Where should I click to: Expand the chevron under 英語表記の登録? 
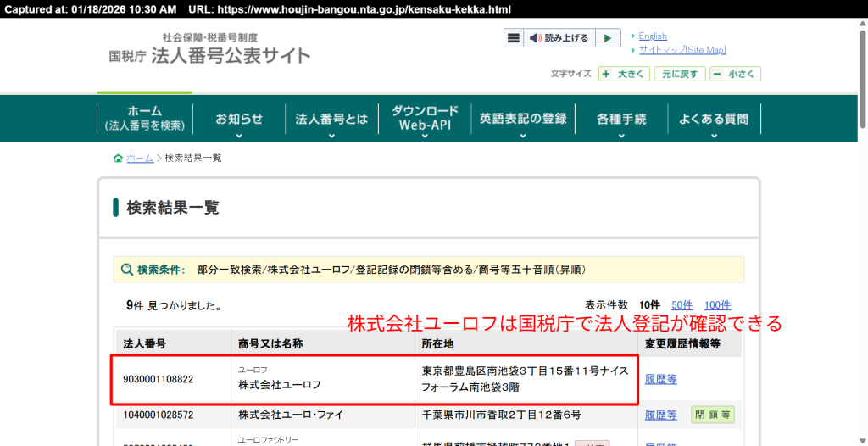tap(523, 135)
